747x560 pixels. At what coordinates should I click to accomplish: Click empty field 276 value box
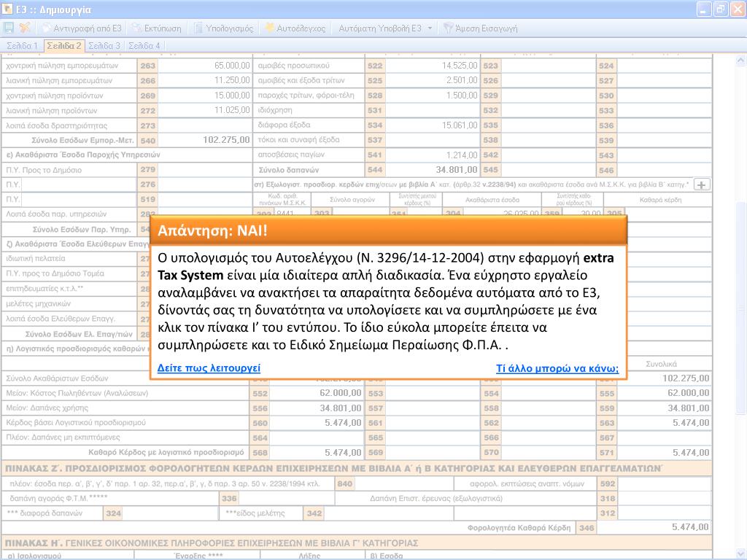point(205,184)
